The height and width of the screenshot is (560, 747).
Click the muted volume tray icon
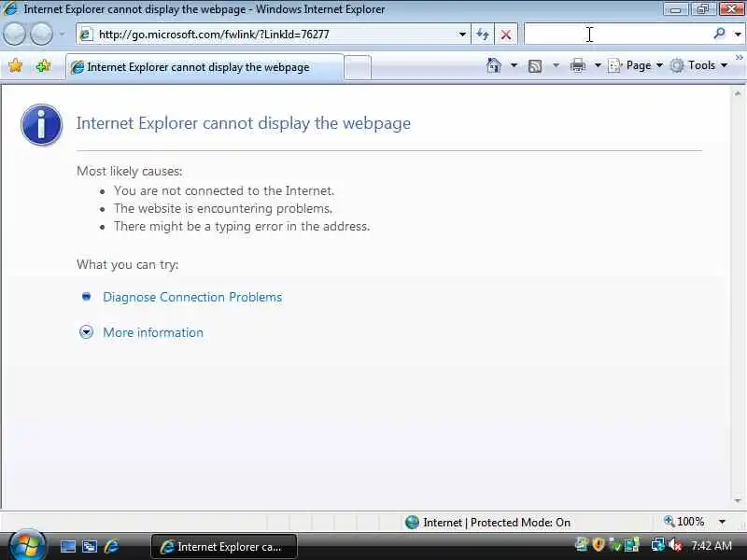point(675,545)
